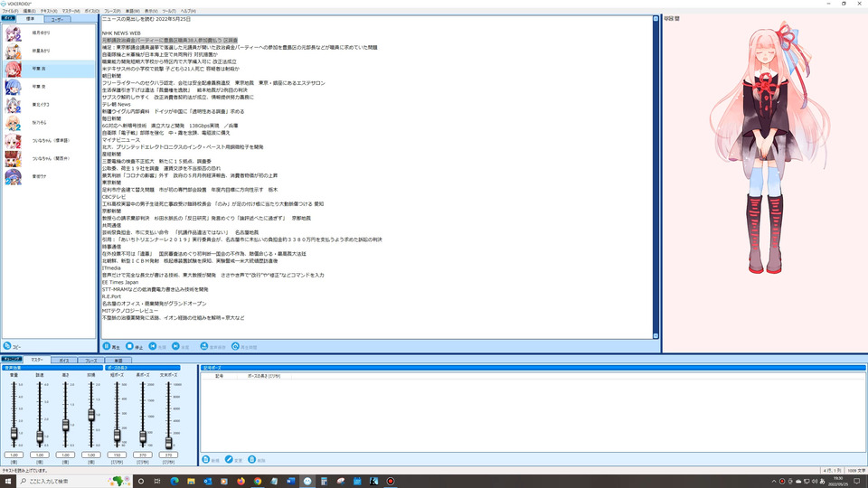Click the 音声保存 save audio icon
The width and height of the screenshot is (868, 488).
(x=203, y=346)
